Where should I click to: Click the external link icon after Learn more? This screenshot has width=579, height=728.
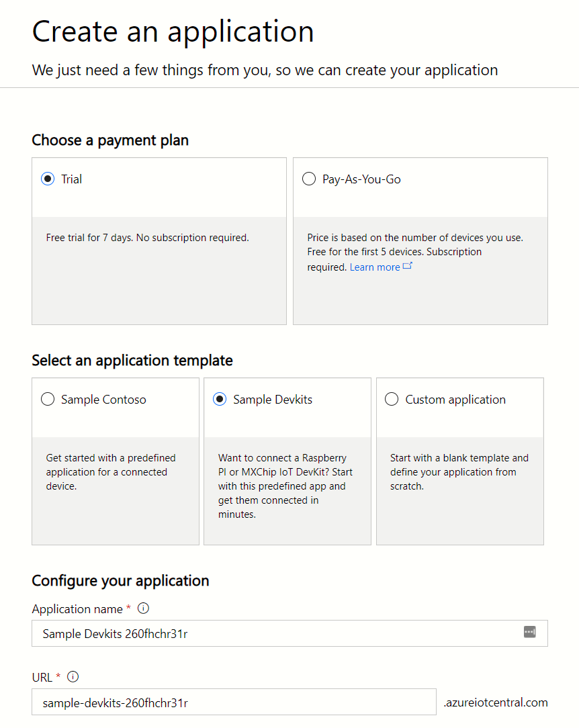click(408, 266)
